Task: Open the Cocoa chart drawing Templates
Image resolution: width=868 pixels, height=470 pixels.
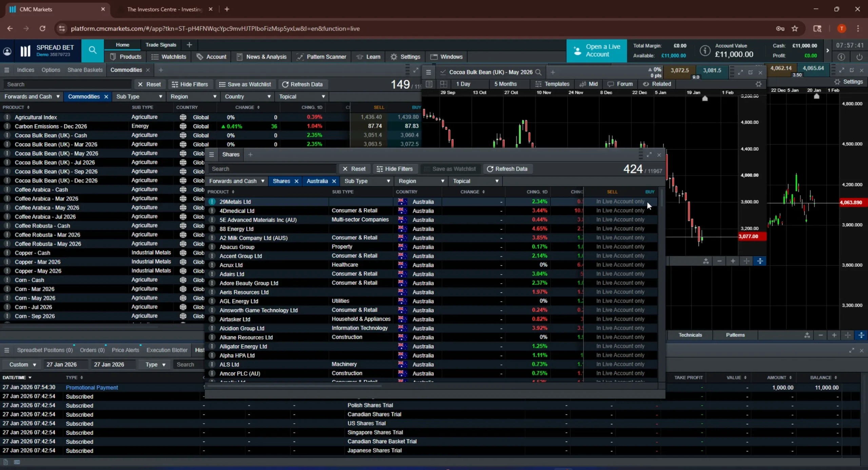Action: [552, 84]
